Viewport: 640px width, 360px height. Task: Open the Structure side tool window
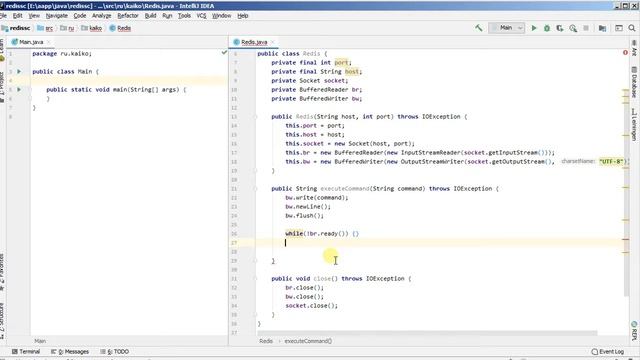click(x=2, y=320)
